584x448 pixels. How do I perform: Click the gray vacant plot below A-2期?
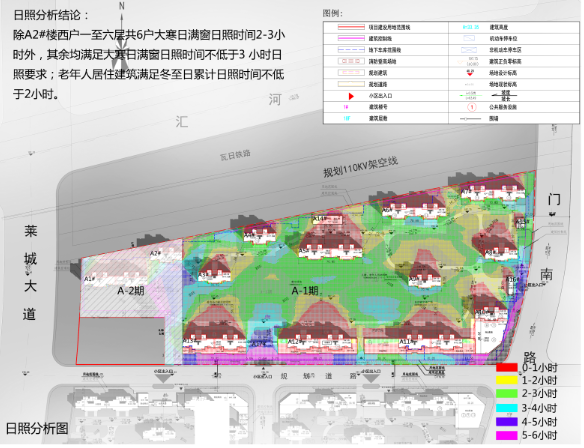tap(121, 341)
